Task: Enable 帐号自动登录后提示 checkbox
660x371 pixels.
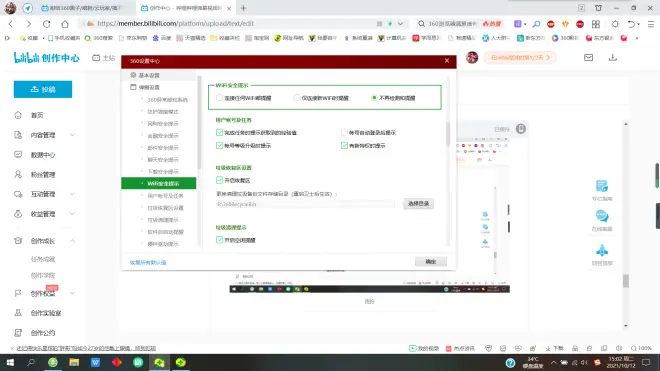Action: [344, 132]
